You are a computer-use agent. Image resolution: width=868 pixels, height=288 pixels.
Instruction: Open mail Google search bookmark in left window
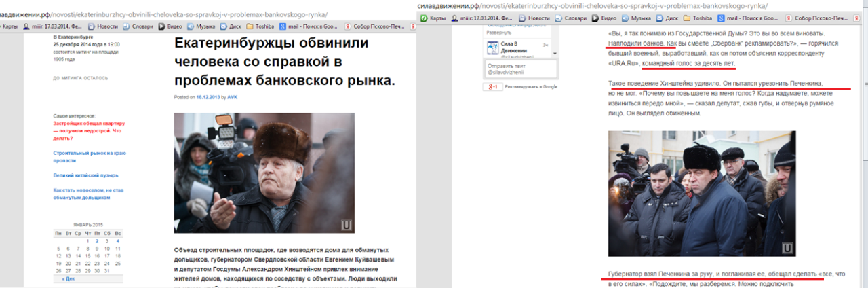[x=307, y=26]
